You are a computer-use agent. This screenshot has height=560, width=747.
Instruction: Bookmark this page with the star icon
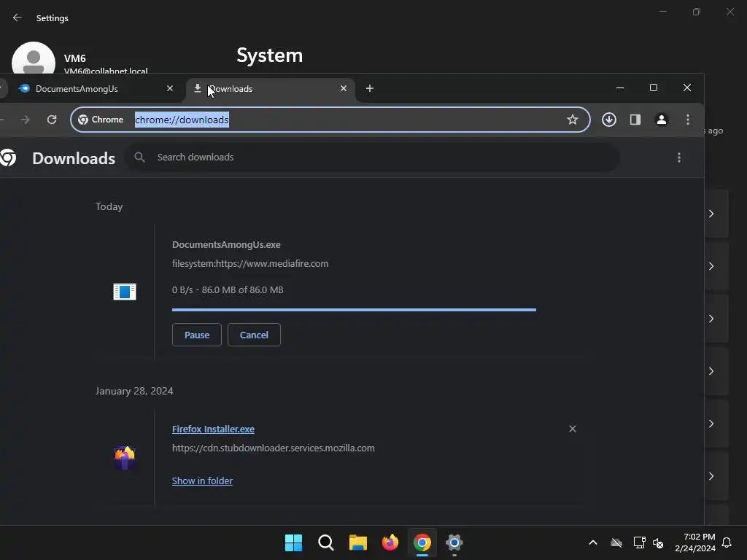[573, 120]
